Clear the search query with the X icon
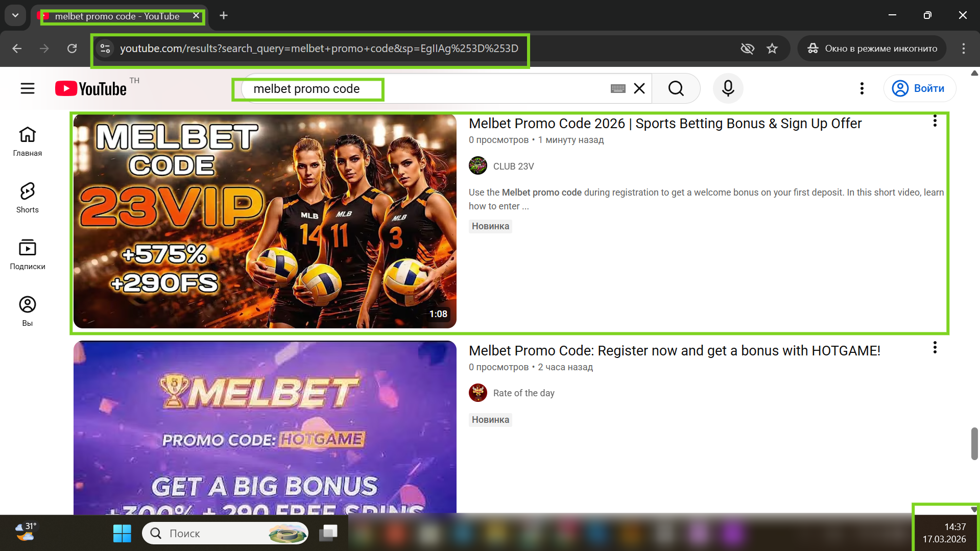This screenshot has height=551, width=980. 639,88
